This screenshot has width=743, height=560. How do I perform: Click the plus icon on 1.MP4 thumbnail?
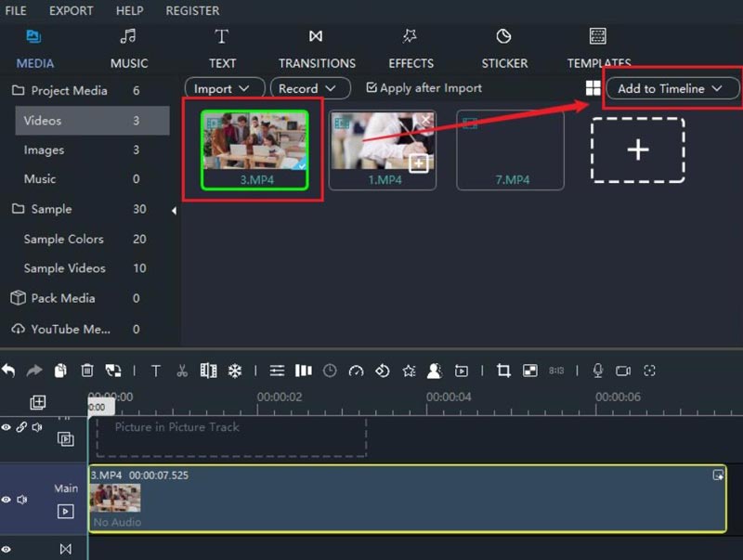click(419, 164)
